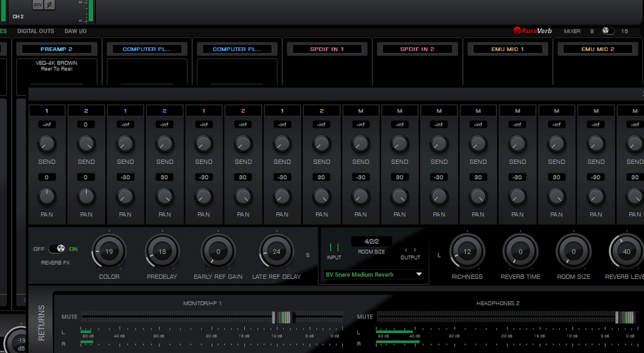Click the RETURNS section label
This screenshot has width=644, height=353.
tap(42, 323)
